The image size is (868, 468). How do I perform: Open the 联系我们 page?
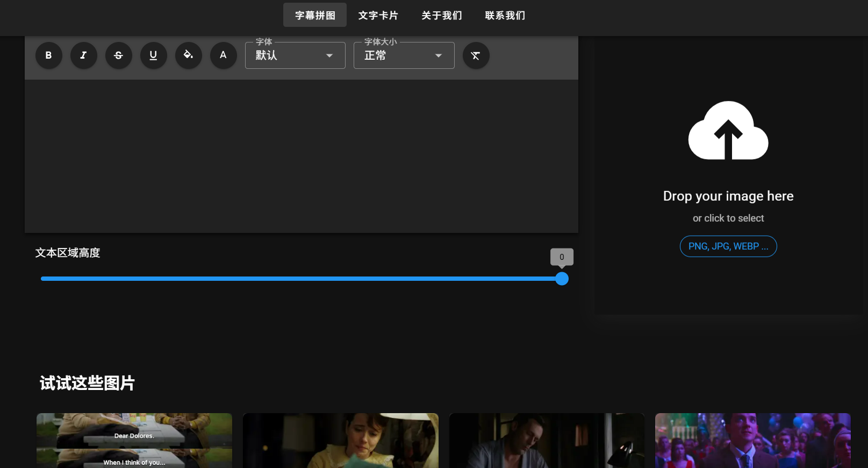pyautogui.click(x=505, y=15)
